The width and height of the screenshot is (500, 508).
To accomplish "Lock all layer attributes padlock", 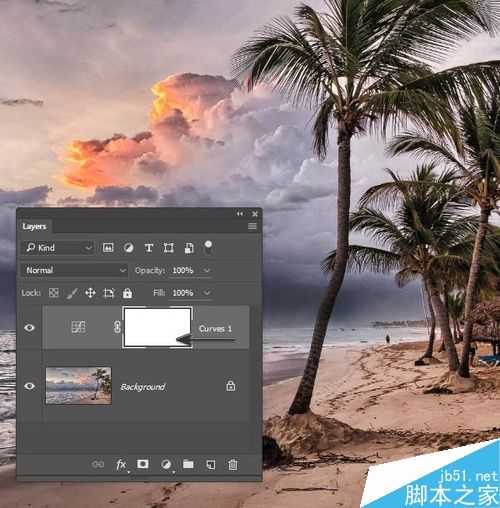I will 127,293.
